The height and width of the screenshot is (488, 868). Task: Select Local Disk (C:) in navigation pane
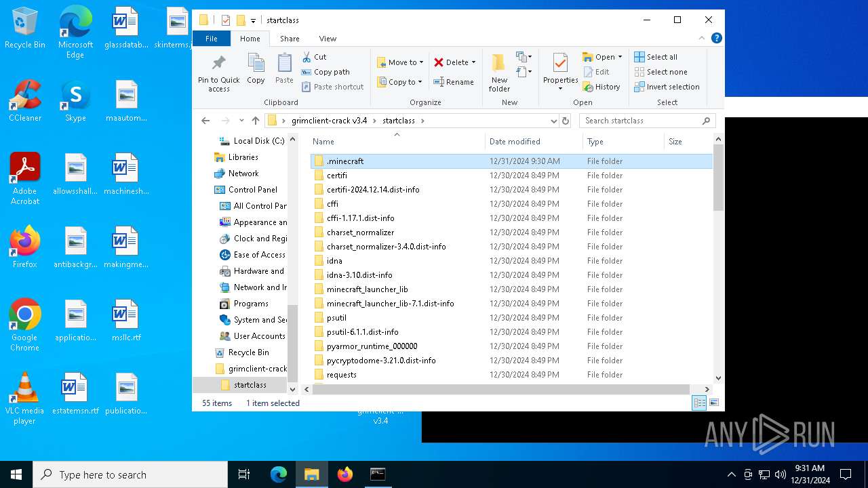252,141
